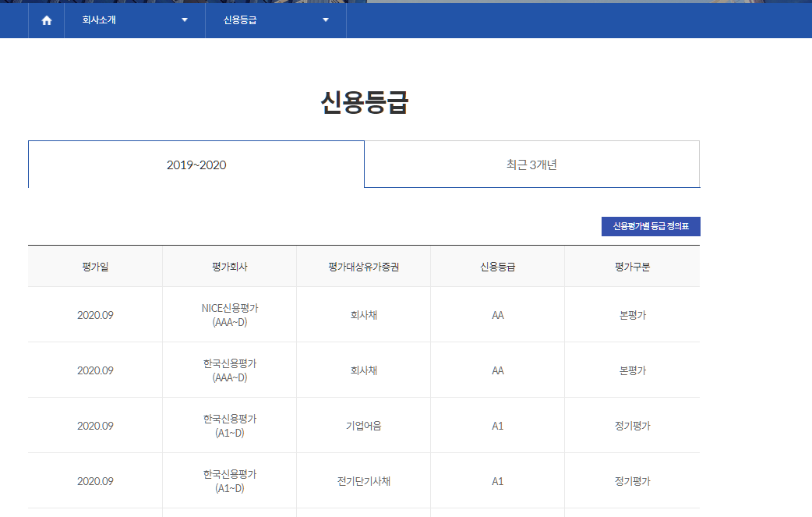Screen dimensions: 812x517
Task: Go to the home page via house icon
Action: [x=47, y=20]
